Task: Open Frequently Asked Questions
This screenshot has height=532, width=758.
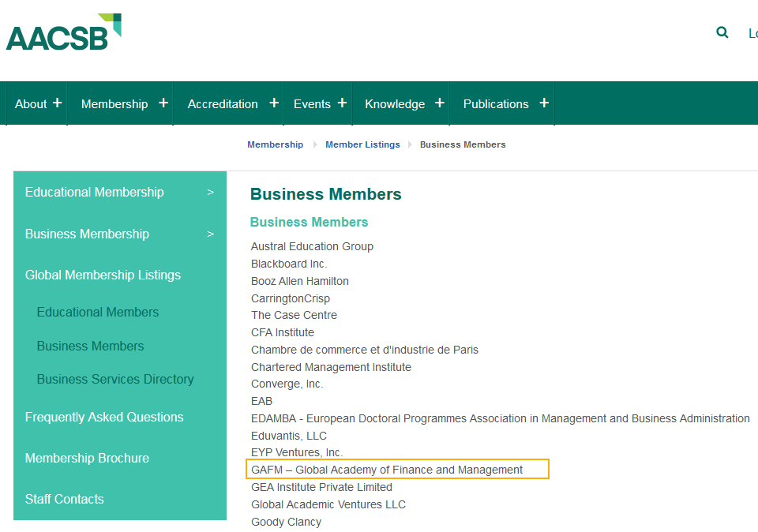Action: point(104,417)
